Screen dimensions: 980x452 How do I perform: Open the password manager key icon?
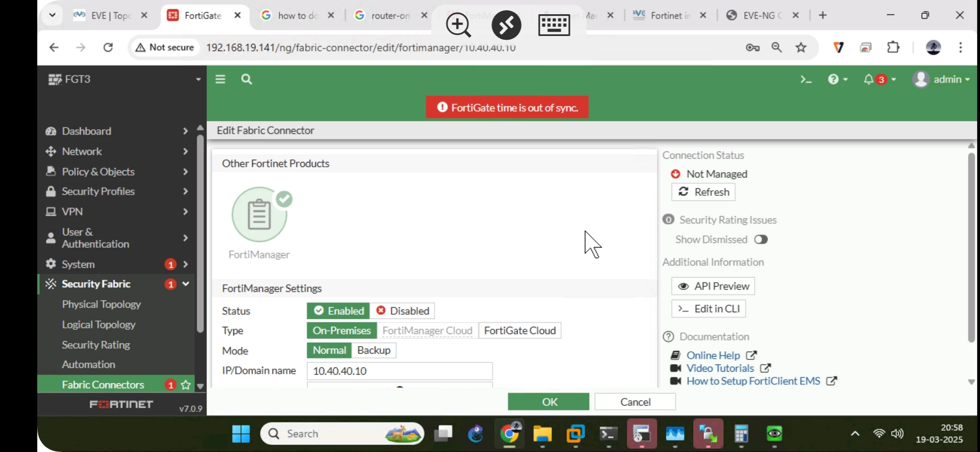click(753, 47)
